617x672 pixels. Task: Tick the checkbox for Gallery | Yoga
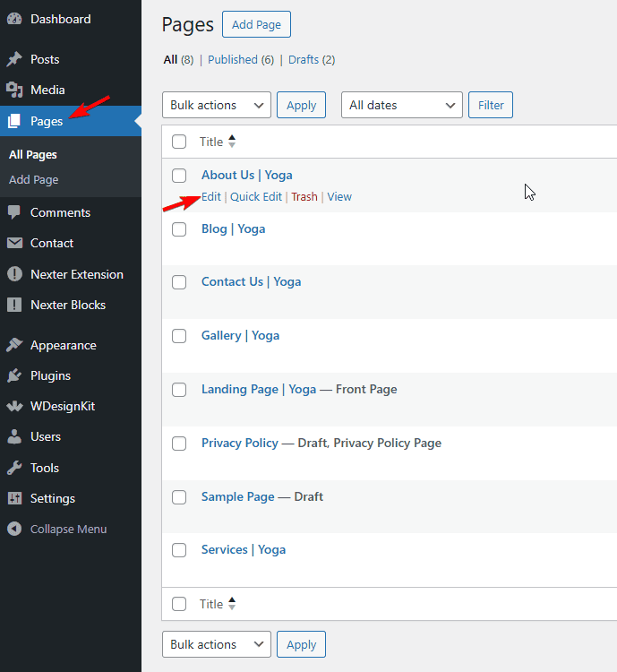[x=179, y=336]
